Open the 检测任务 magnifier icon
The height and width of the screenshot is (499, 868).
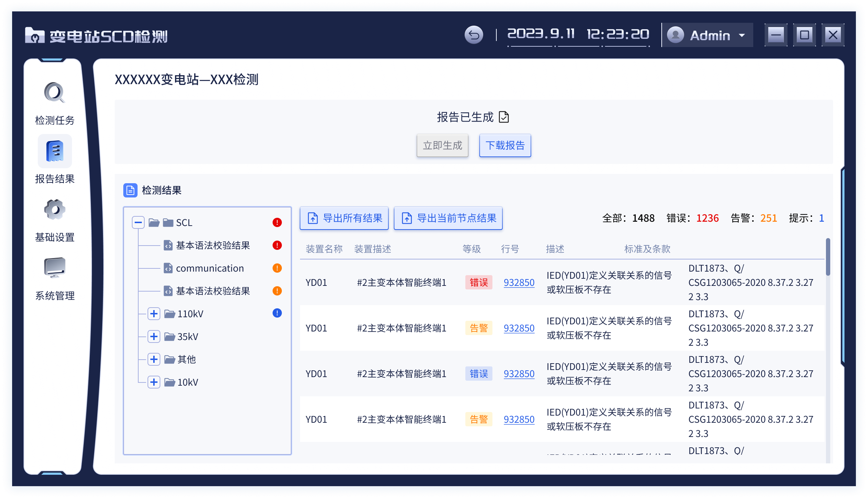(55, 93)
